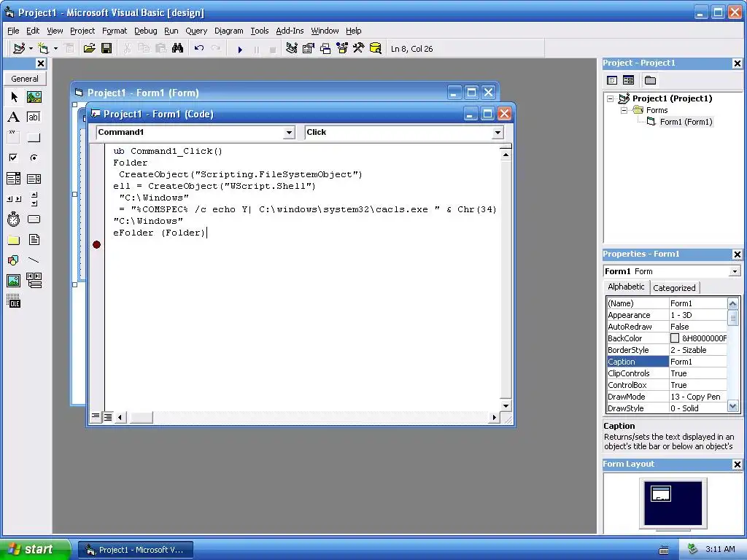Image resolution: width=747 pixels, height=560 pixels.
Task: Select the DirListBox yellow folder control
Action: 14,240
